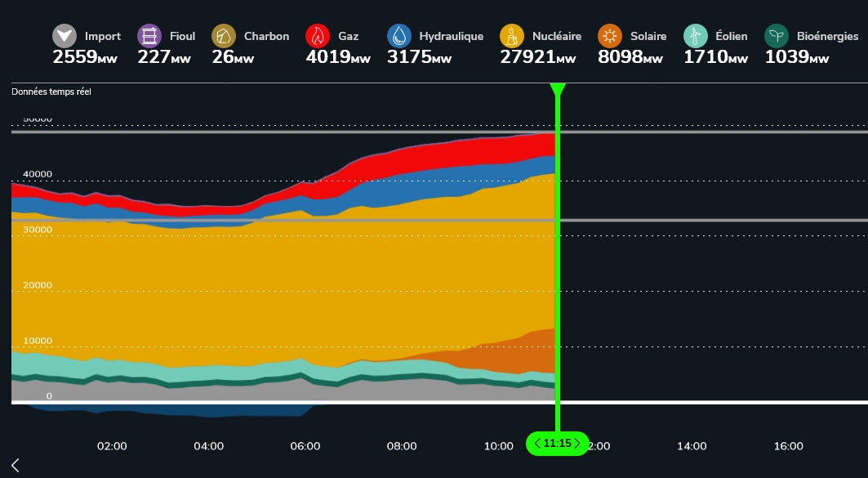Viewport: 868px width, 478px height.
Task: Click the Charbon 26 MW value
Action: (x=233, y=57)
